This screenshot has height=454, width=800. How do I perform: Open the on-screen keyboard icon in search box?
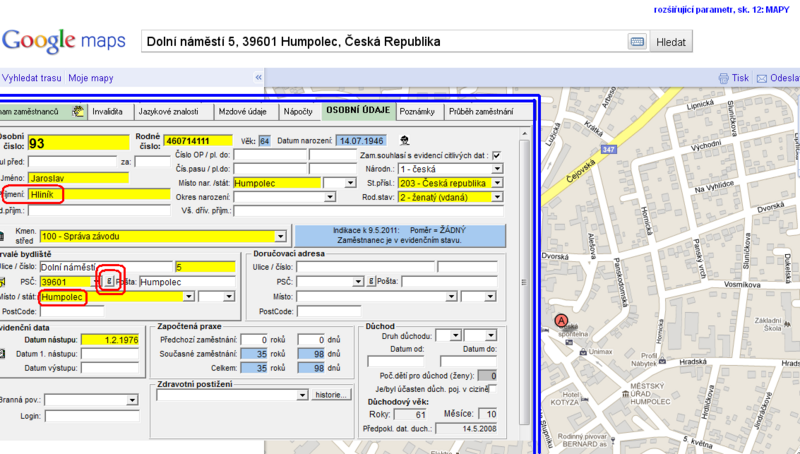[637, 42]
